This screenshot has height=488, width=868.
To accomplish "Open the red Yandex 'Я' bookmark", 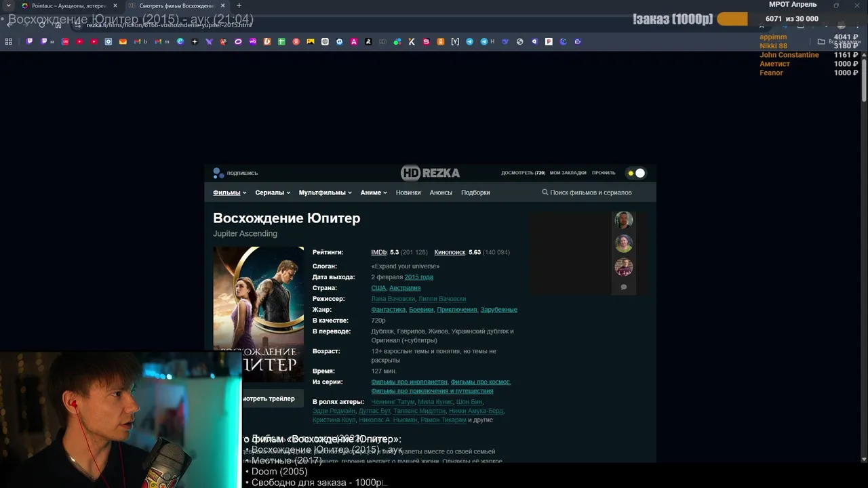I will [296, 41].
